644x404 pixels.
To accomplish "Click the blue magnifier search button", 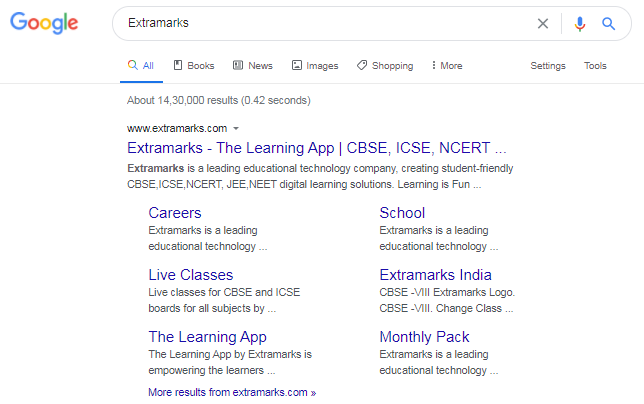I will point(608,23).
